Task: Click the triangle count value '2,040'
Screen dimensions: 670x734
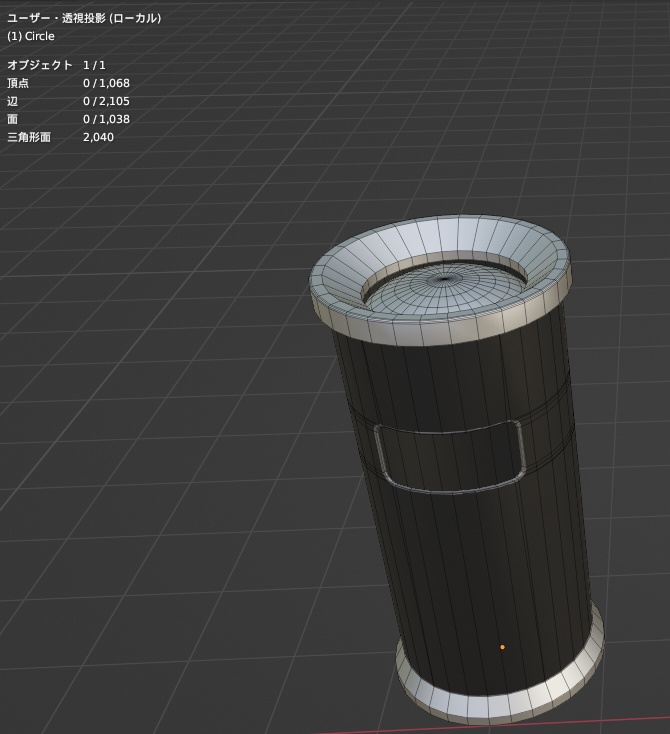Action: 98,137
